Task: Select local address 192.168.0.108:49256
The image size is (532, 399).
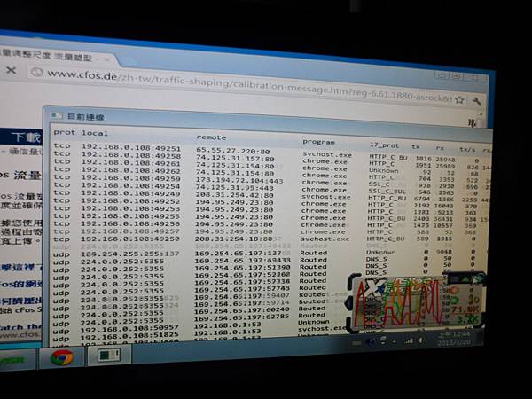Action: pos(130,223)
